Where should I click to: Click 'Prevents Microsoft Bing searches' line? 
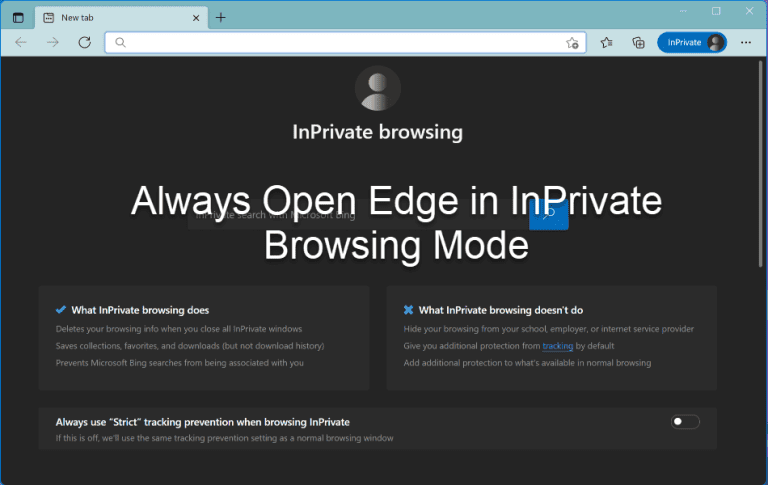click(180, 363)
